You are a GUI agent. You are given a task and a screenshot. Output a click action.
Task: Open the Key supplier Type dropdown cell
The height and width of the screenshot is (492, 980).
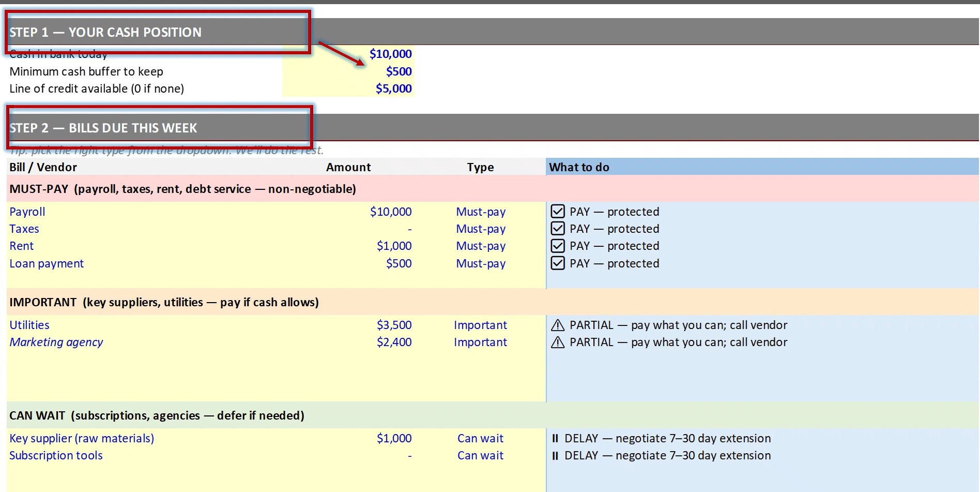pyautogui.click(x=480, y=438)
